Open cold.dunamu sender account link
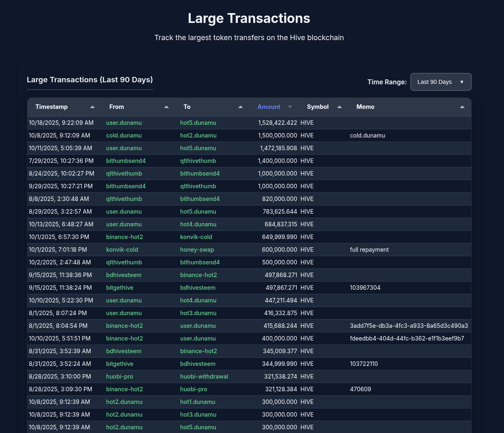The image size is (504, 433). 124,135
